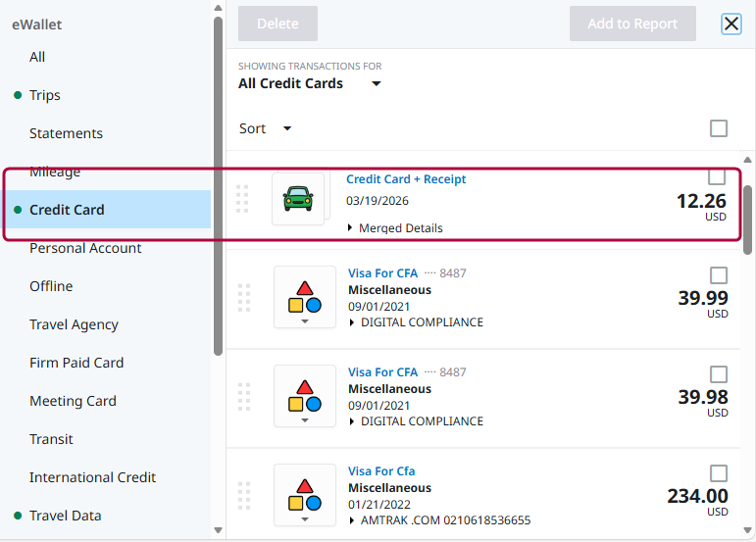The image size is (756, 542).
Task: Select checkbox for 39.99 USD transaction
Action: (719, 275)
